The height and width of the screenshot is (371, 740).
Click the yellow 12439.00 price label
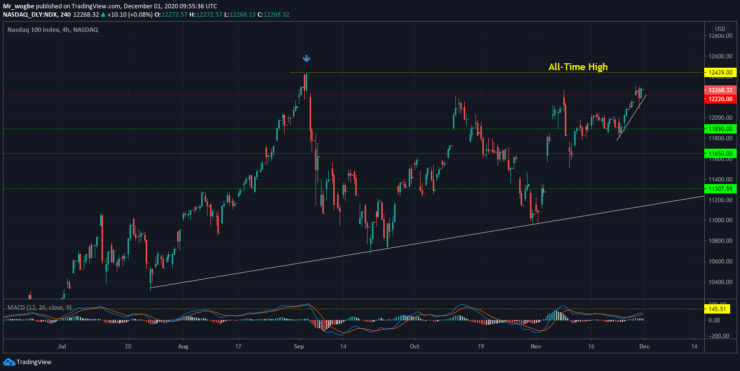(x=720, y=73)
